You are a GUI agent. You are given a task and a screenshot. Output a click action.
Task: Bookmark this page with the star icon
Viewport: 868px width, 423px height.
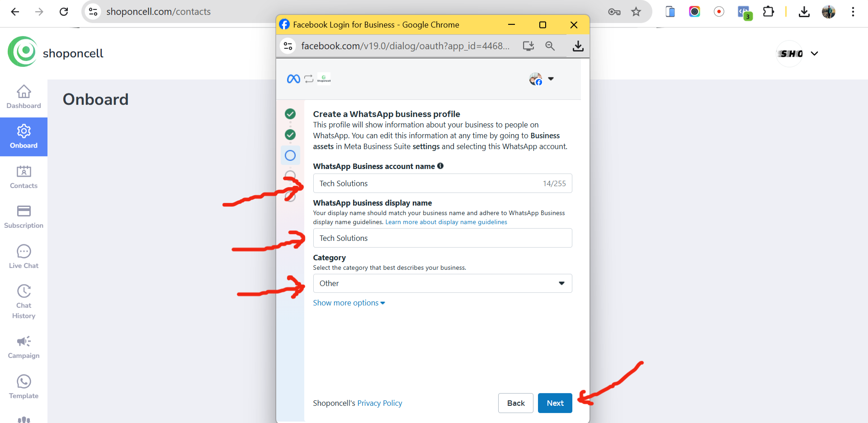[x=636, y=12]
